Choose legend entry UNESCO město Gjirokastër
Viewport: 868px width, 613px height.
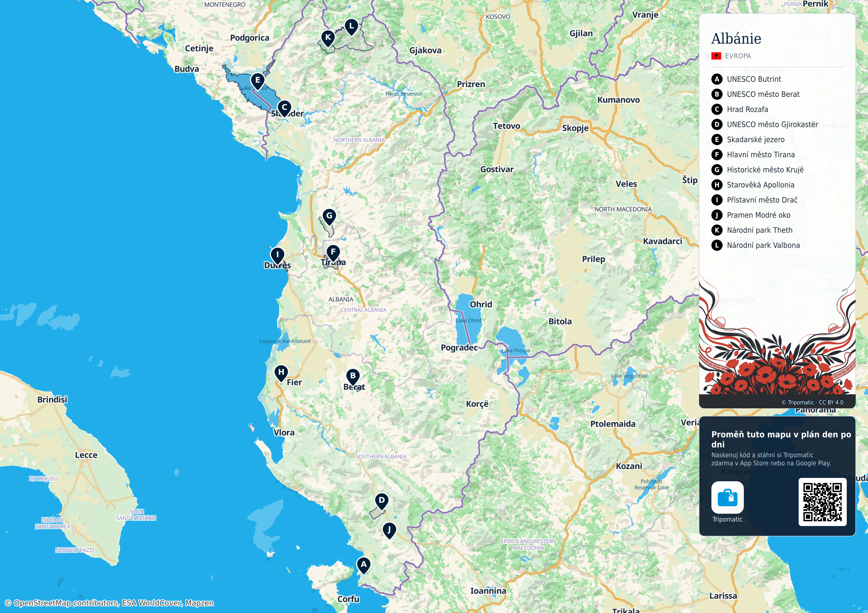pyautogui.click(x=772, y=124)
